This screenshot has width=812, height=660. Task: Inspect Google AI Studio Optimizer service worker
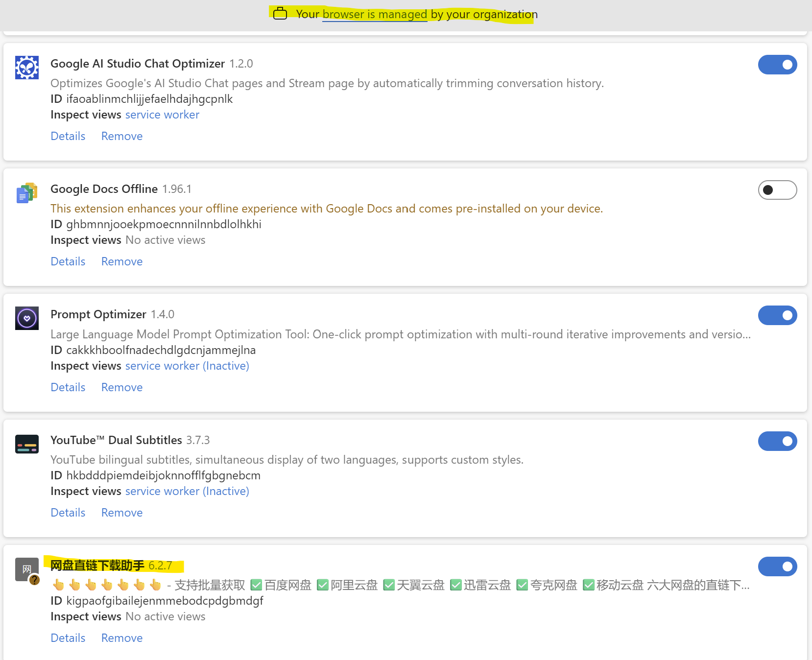click(162, 115)
